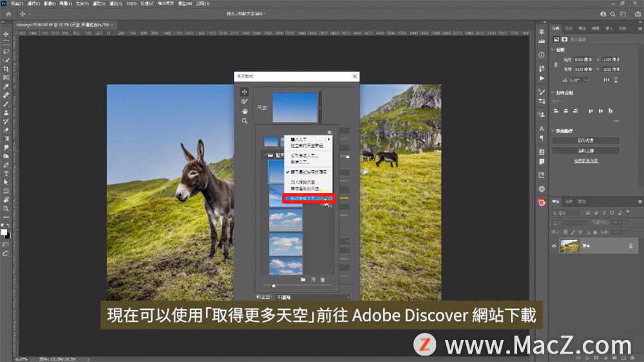The width and height of the screenshot is (644, 362).
Task: Choose the highlighted Get More Skies item
Action: point(308,198)
